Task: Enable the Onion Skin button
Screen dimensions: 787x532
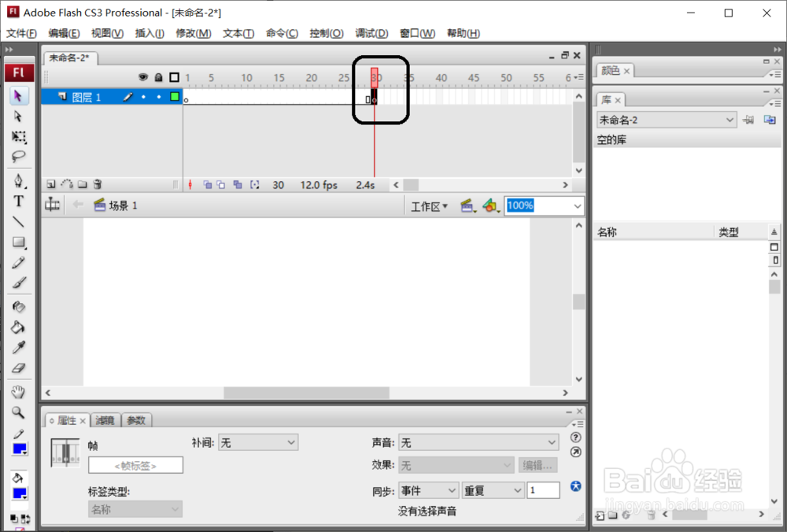Action: point(207,185)
